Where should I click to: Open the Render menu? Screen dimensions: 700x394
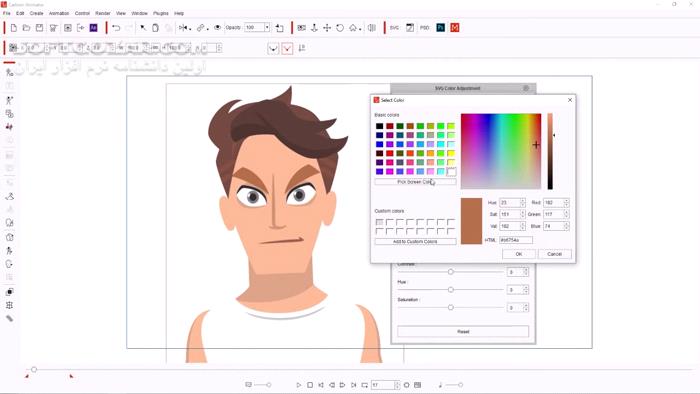[103, 13]
